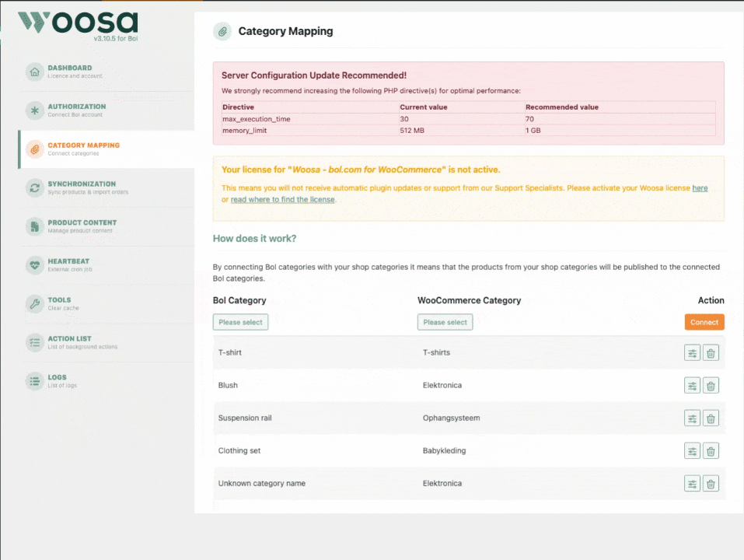Delete the Suspension rail mapping
Screen dimensions: 744x560
(711, 418)
